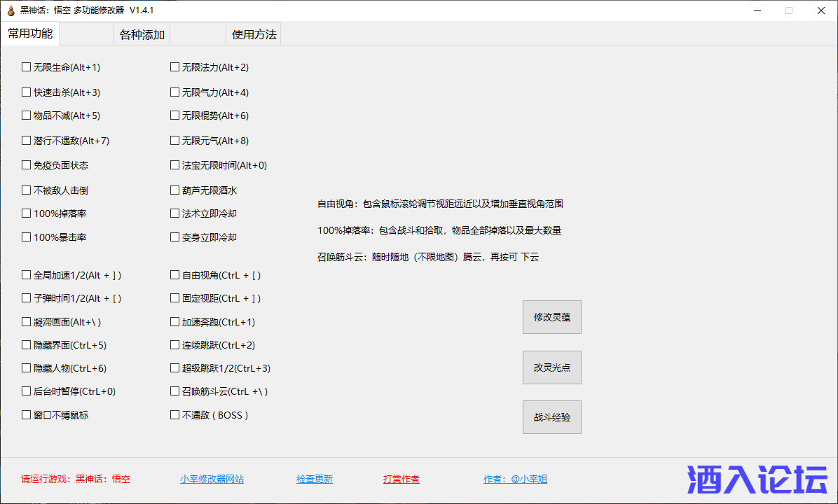Click the gourd app icon in title bar
Image resolution: width=838 pixels, height=504 pixels.
pos(11,10)
